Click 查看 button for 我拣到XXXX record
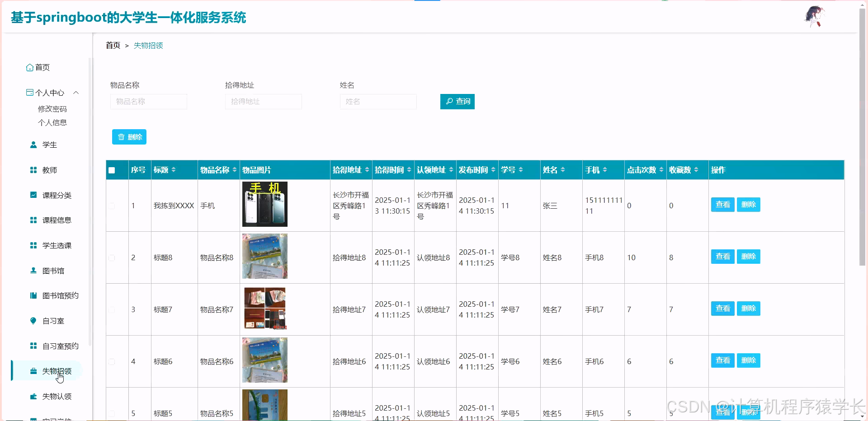 click(722, 205)
